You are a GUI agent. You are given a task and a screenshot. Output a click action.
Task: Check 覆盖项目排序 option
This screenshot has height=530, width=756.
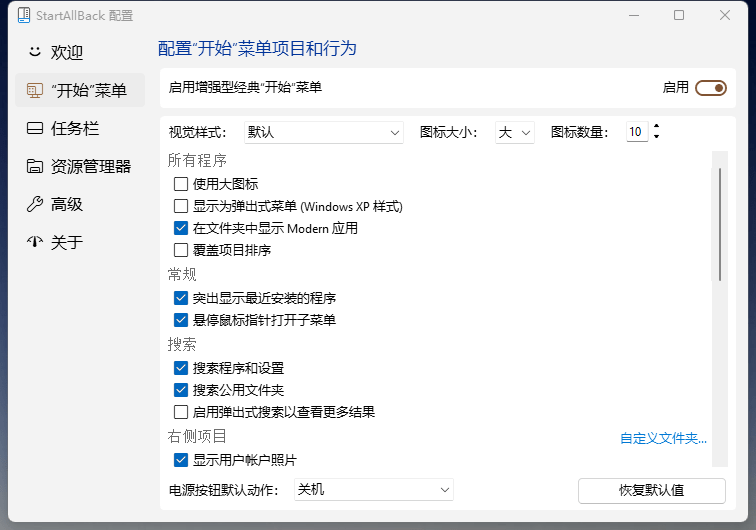pyautogui.click(x=181, y=250)
